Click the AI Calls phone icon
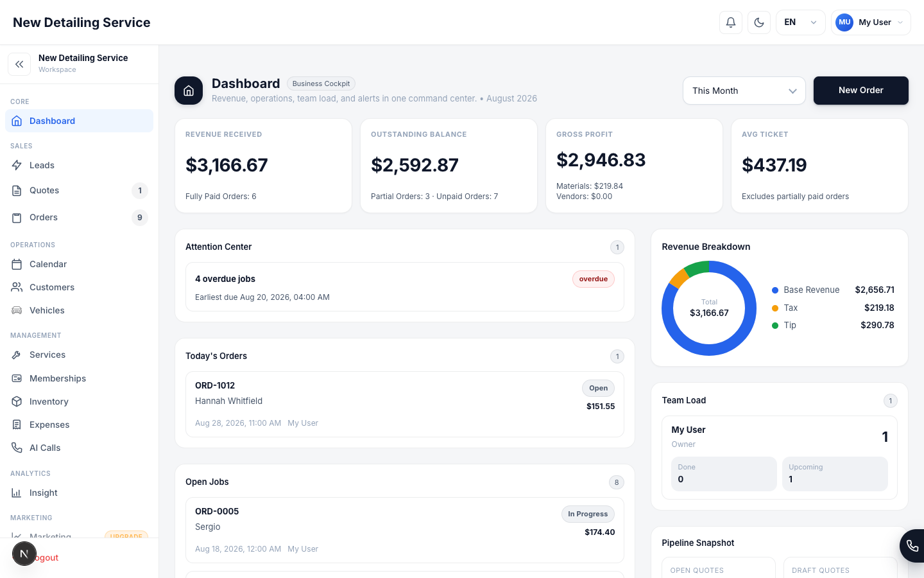Viewport: 924px width, 578px height. coord(17,448)
